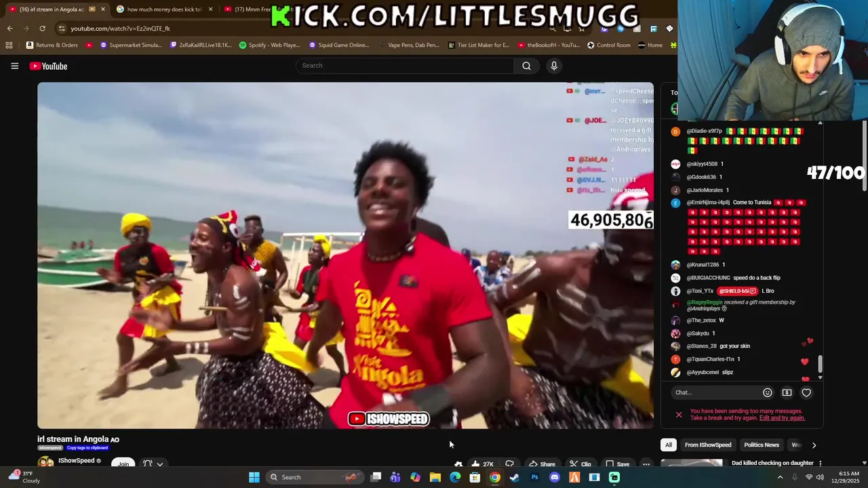The image size is (868, 488).
Task: Click the browser address bar URL
Action: pyautogui.click(x=121, y=28)
